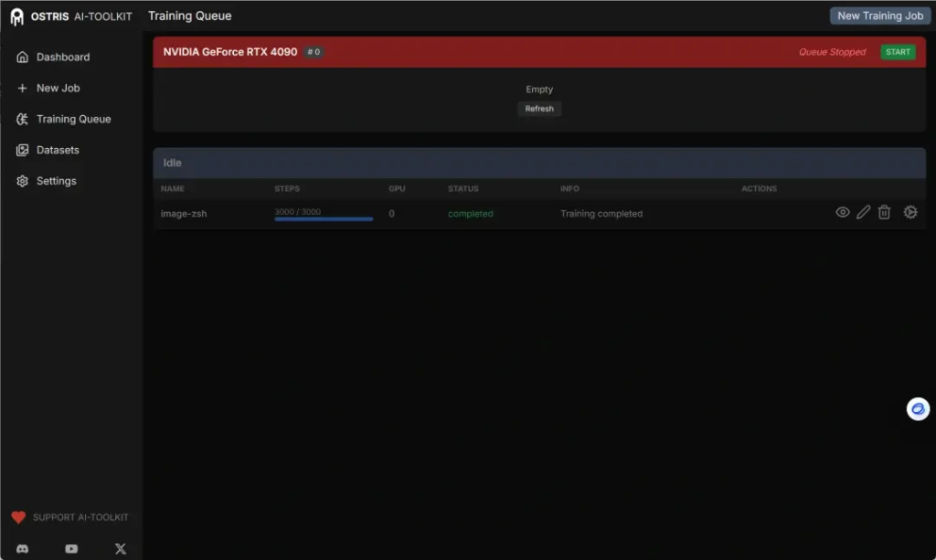Screen dimensions: 936x560
Task: Click the gear-play icon for image-zsh job
Action: (909, 213)
